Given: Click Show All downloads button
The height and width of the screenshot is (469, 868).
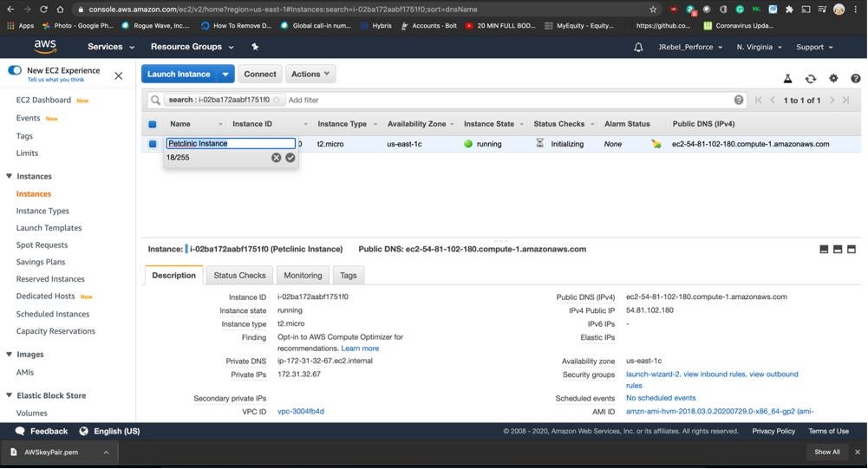Looking at the screenshot, I should pos(826,452).
